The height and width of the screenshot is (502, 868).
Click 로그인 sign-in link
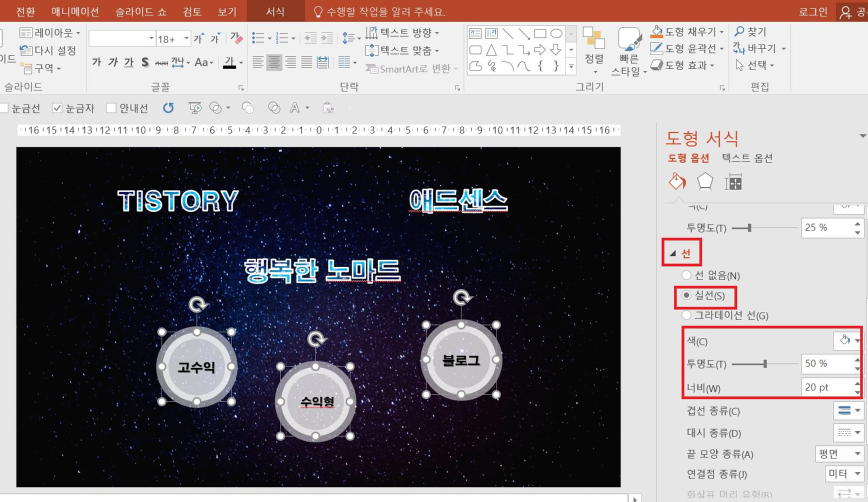813,12
